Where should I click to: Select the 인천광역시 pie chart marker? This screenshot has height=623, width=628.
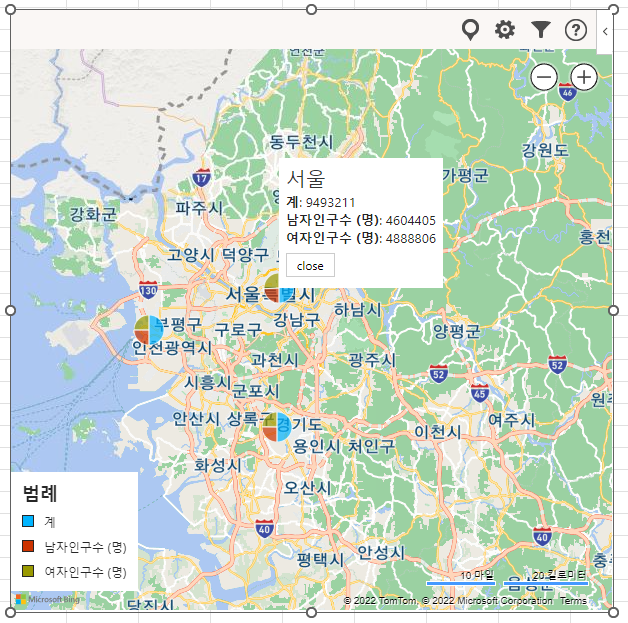pos(149,330)
